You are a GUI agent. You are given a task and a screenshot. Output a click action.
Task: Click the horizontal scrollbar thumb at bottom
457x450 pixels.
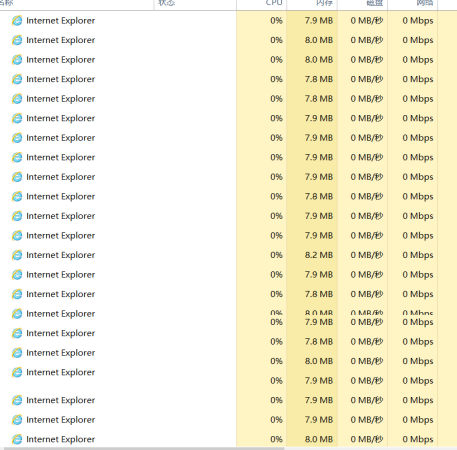[x=143, y=448]
